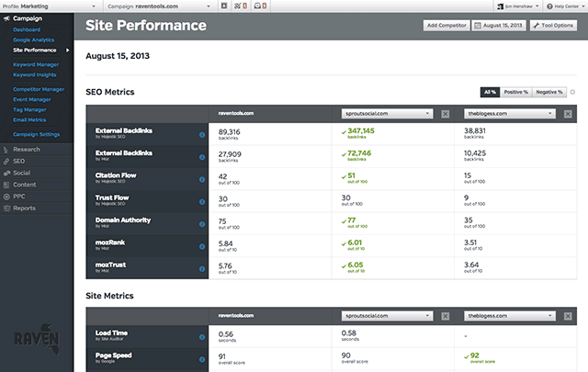Open the Content menu section
588x372 pixels.
[x=37, y=185]
